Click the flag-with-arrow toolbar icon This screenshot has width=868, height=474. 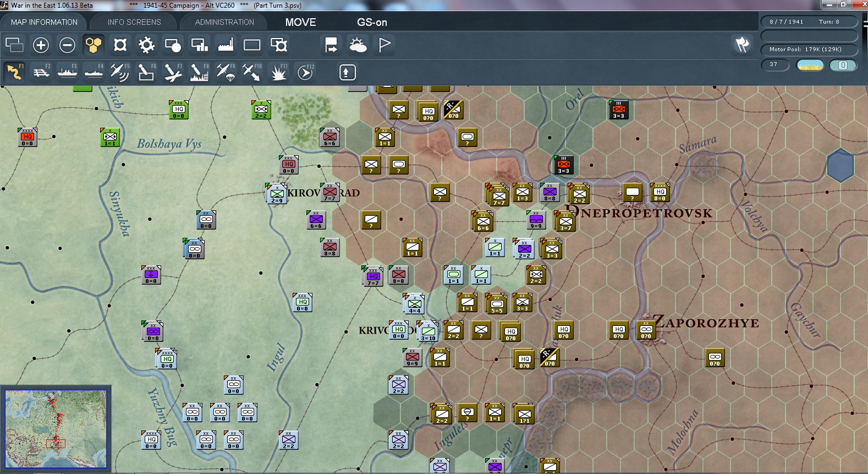click(x=331, y=45)
